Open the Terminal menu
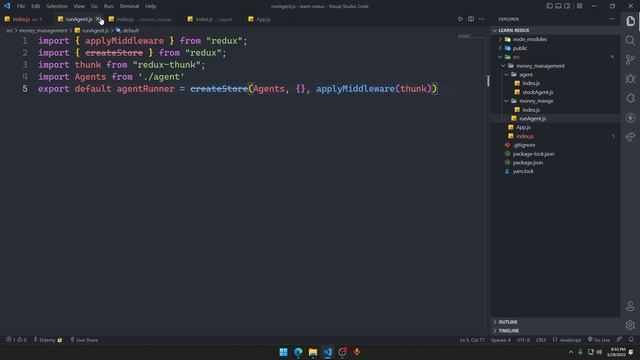The width and height of the screenshot is (640, 360). pyautogui.click(x=129, y=6)
